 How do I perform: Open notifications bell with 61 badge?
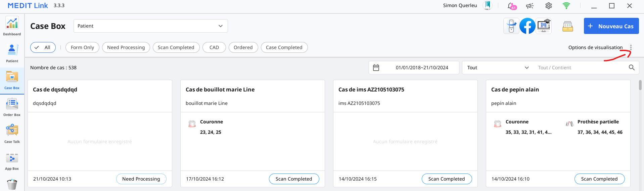[x=512, y=6]
